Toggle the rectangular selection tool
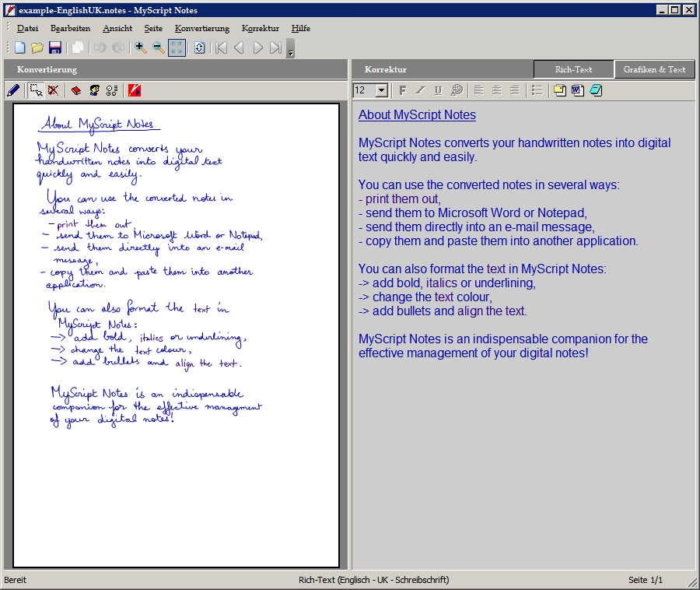This screenshot has width=700, height=590. pos(36,90)
